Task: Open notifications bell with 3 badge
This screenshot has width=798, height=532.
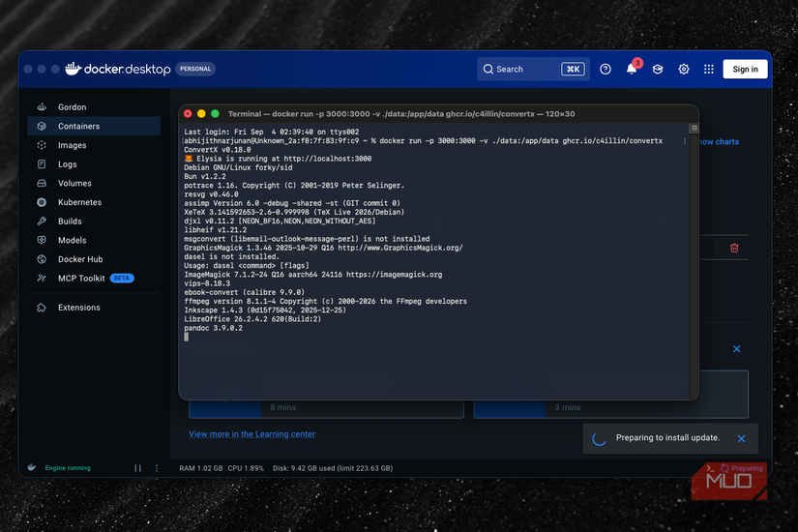Action: [632, 70]
